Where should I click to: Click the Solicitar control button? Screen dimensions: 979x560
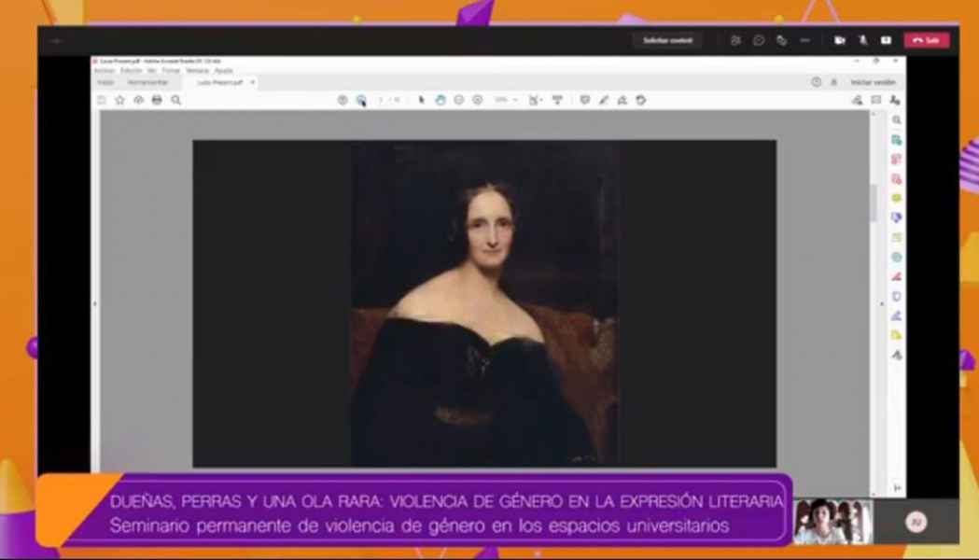click(x=667, y=40)
